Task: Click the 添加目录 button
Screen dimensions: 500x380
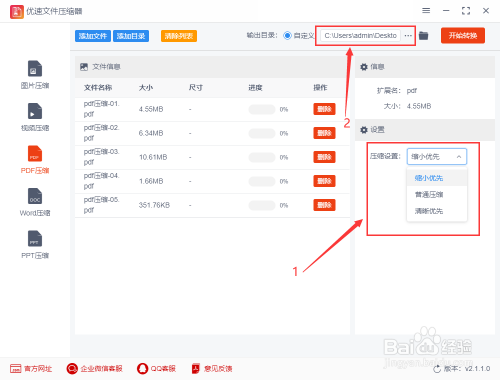Action: click(131, 36)
